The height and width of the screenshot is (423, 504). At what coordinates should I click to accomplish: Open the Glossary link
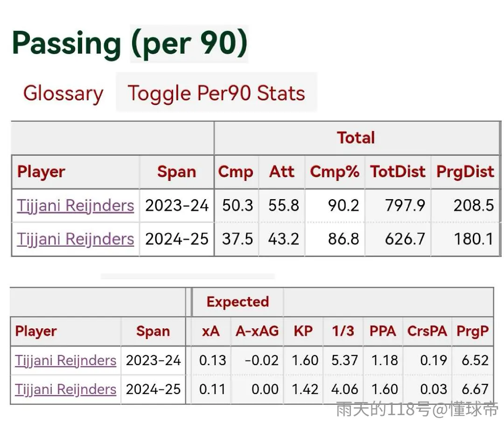63,93
